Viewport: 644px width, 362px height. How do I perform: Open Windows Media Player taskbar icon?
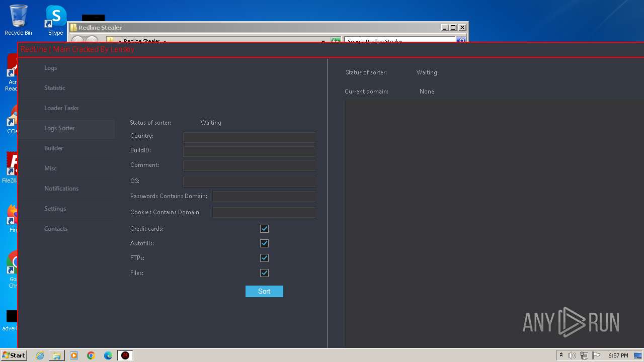(x=74, y=355)
